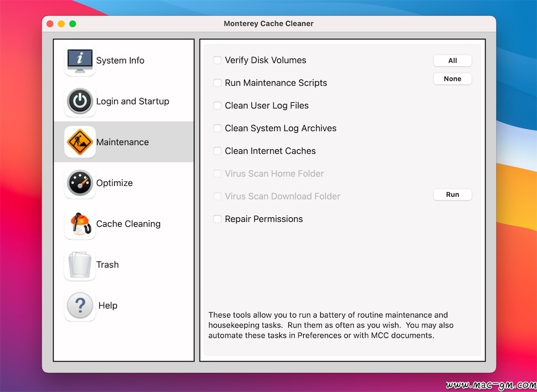Open the Help section label
This screenshot has width=537, height=392.
[108, 305]
